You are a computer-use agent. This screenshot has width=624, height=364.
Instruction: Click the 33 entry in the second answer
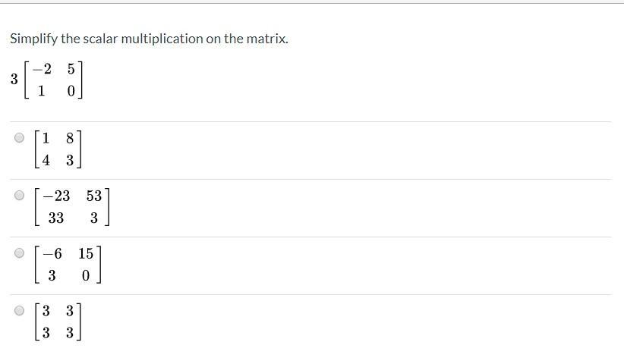tap(56, 218)
